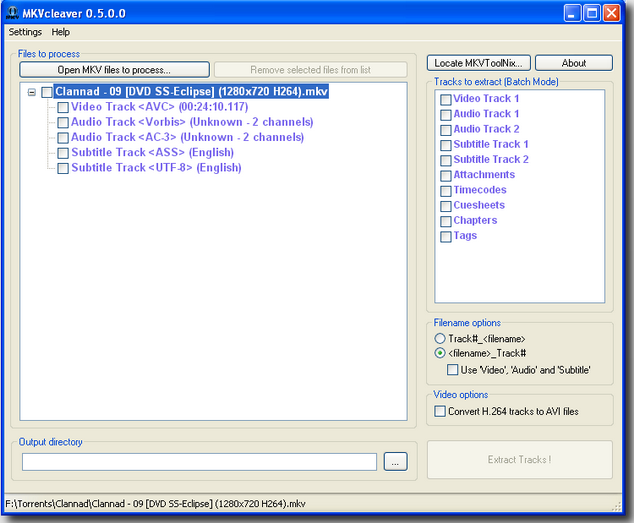Image resolution: width=634 pixels, height=523 pixels.
Task: Click the Output directory text field
Action: click(199, 462)
